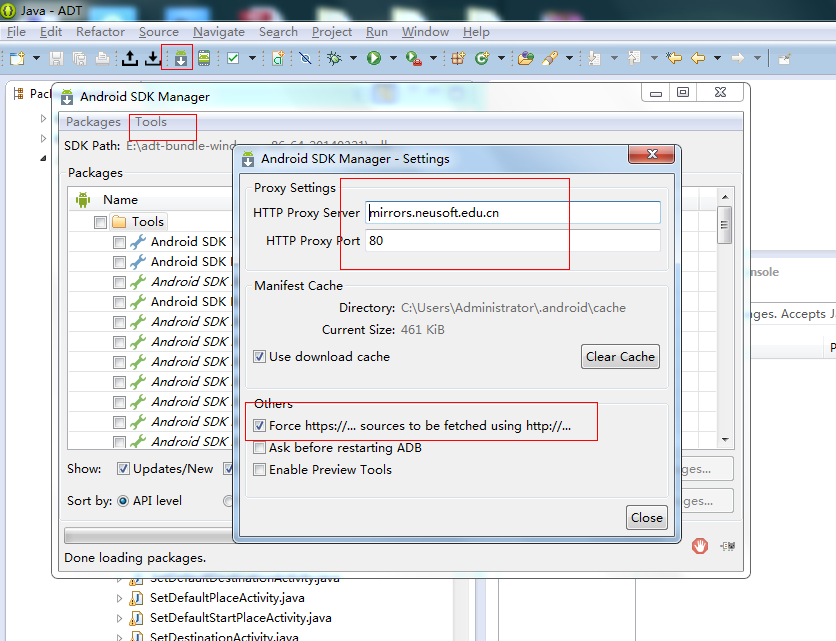Image resolution: width=836 pixels, height=641 pixels.
Task: Click the download arrow toolbar icon
Action: (x=152, y=58)
